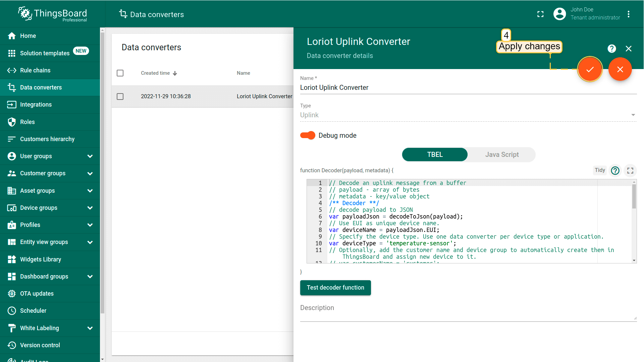
Task: Expand White Labeling submenu
Action: [90, 328]
